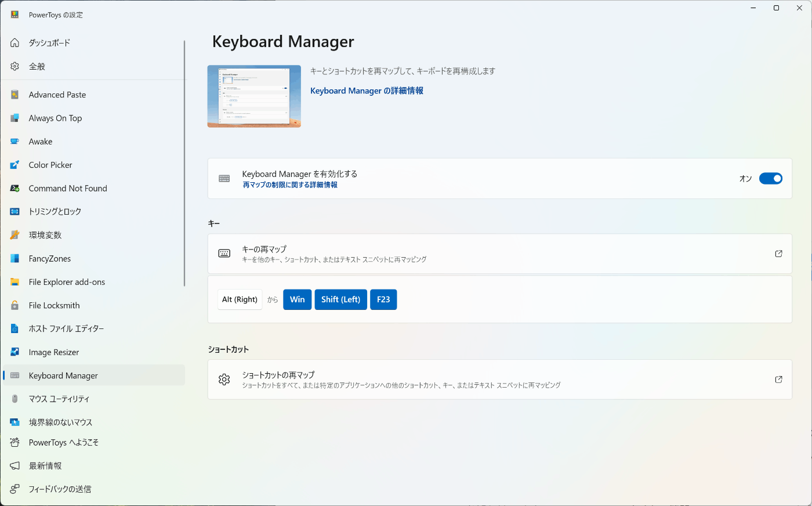Image resolution: width=812 pixels, height=506 pixels.
Task: Open the Awake module page
Action: 93,142
